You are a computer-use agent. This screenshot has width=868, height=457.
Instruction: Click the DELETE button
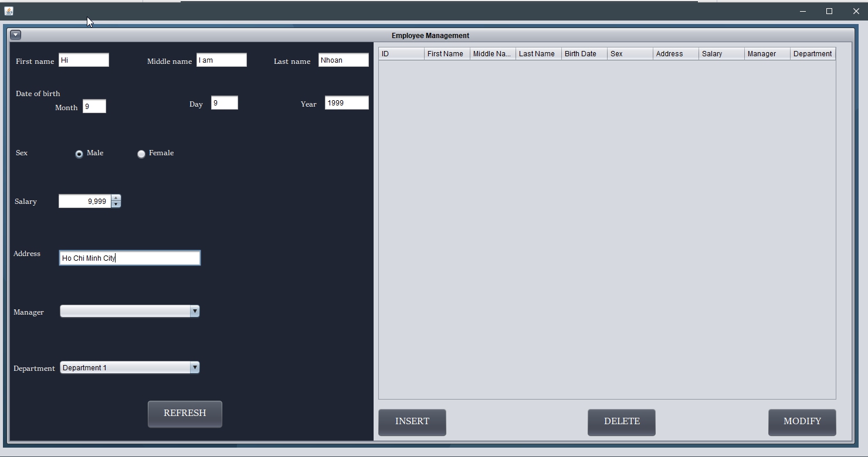[621, 422]
